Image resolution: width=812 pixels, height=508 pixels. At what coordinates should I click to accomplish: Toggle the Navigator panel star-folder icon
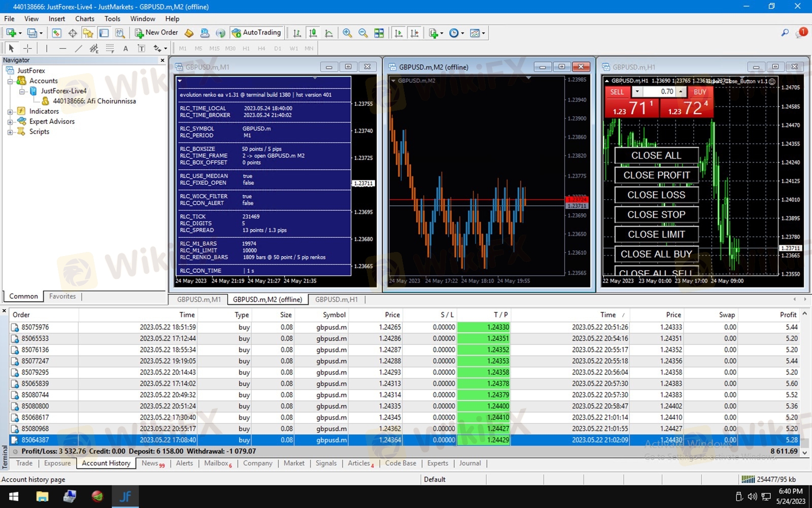point(88,33)
